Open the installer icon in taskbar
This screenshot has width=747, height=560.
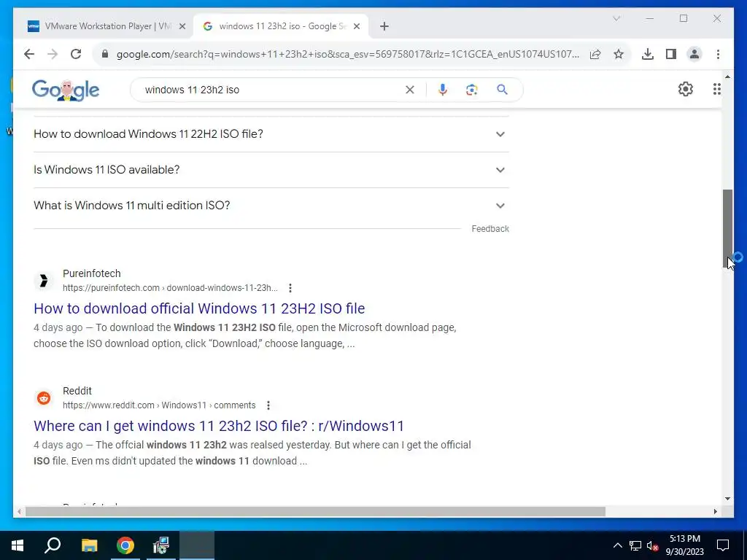[x=161, y=545]
